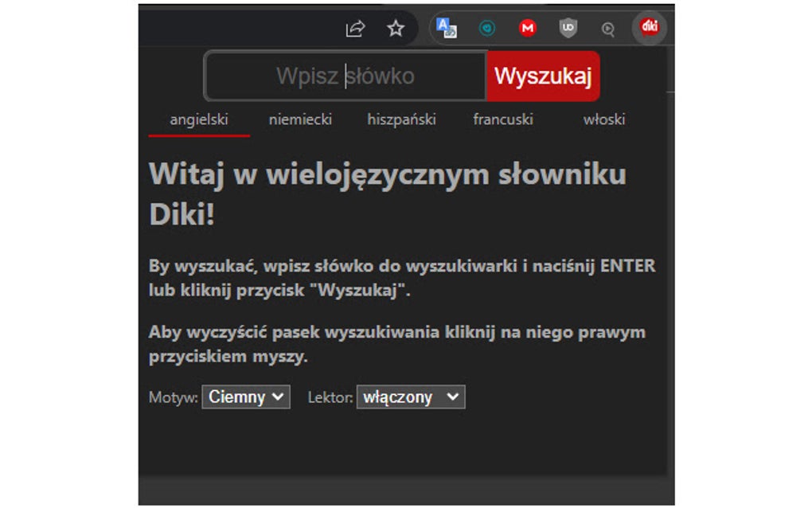Click the 'By wyszukać, wpisz słówko' instruction text

[x=402, y=278]
